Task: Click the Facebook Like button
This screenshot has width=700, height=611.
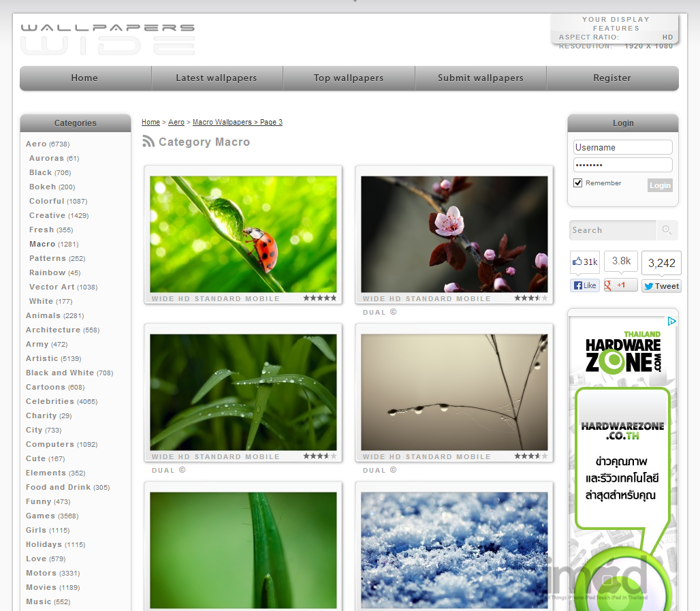Action: click(585, 285)
